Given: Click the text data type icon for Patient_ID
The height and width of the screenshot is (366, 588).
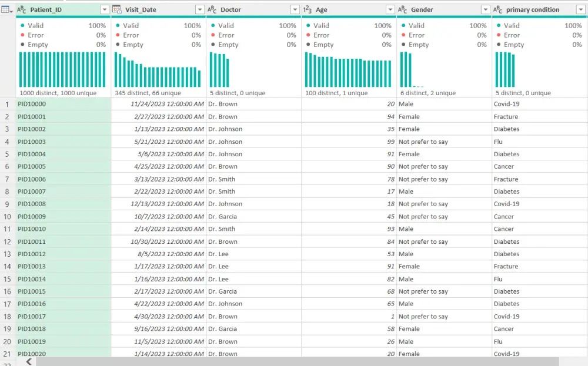Looking at the screenshot, I should (21, 9).
